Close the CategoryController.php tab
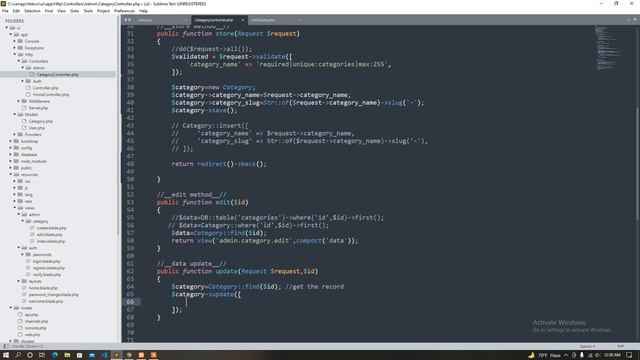This screenshot has height=360, width=640. coord(242,20)
